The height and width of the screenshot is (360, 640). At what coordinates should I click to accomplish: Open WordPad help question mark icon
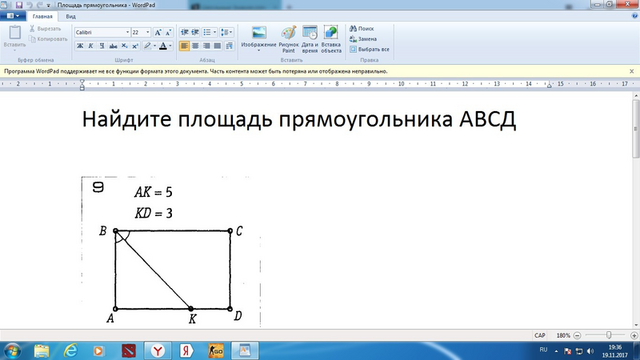pyautogui.click(x=635, y=16)
